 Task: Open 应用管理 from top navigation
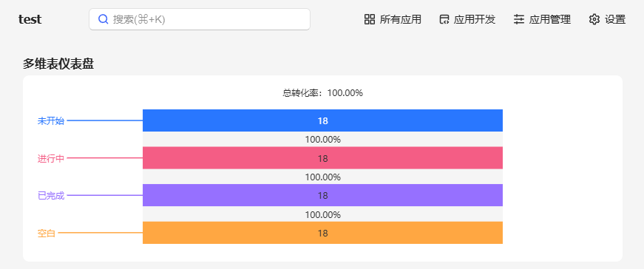543,19
